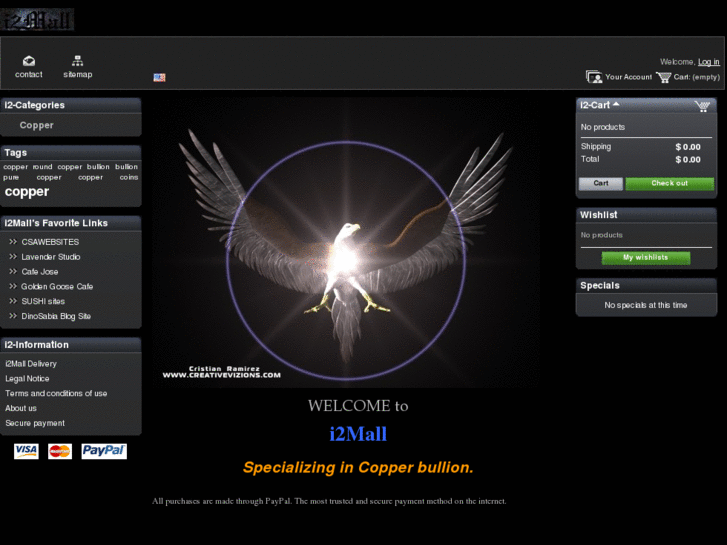Click the blue i2Mall heading text
The image size is (727, 545).
click(358, 434)
